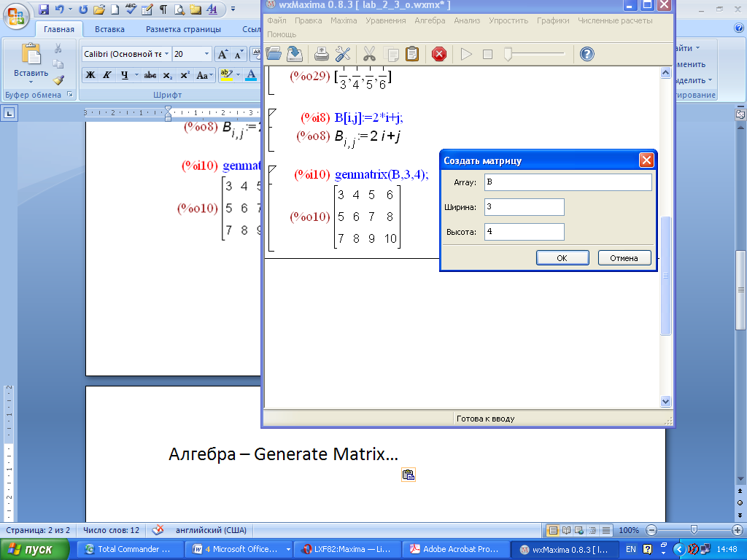Click the Ширина input field in dialog
Screen dimensions: 747x560
[524, 207]
